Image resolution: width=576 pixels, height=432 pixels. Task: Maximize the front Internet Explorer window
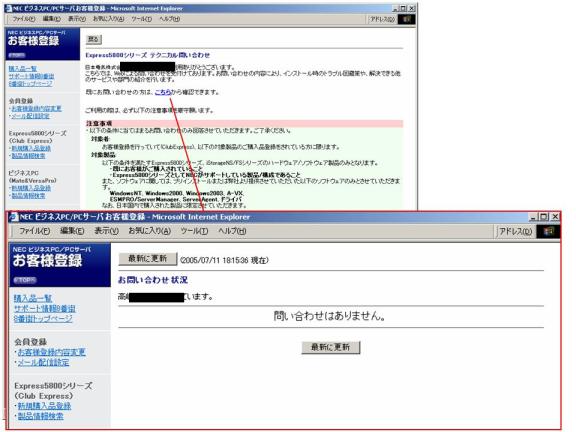pyautogui.click(x=544, y=217)
